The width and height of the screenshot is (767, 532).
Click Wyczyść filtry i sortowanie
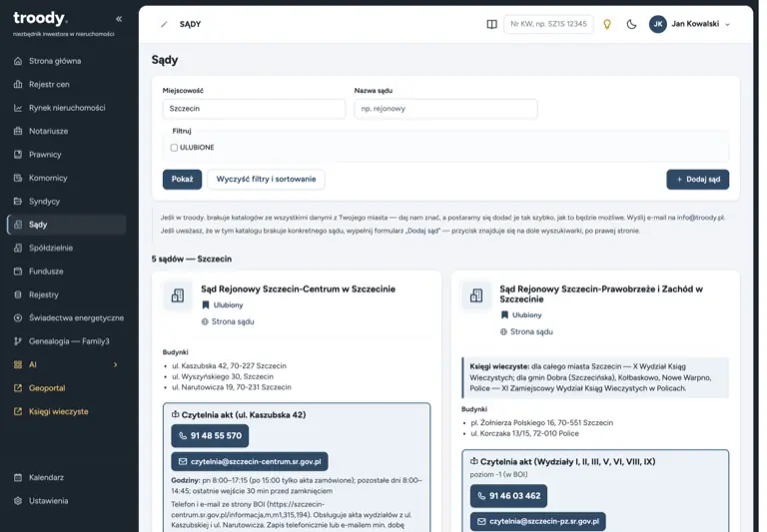coord(266,180)
